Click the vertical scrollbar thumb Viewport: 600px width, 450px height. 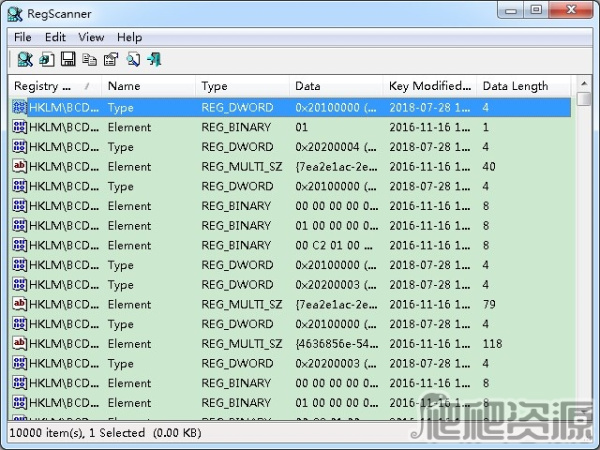click(x=584, y=99)
